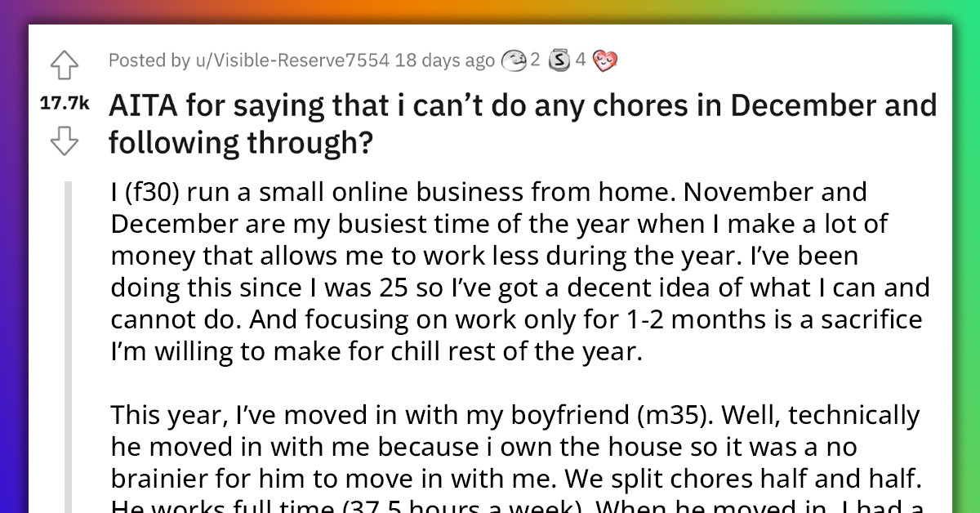Open the post titled 'AITA for saying...'
This screenshot has width=980, height=513.
(x=523, y=123)
